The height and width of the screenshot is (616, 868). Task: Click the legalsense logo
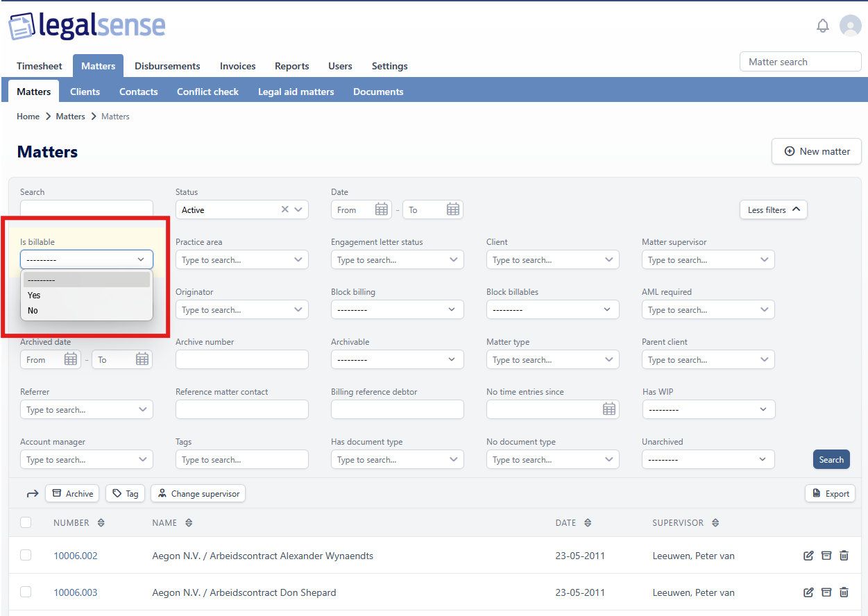tap(87, 26)
